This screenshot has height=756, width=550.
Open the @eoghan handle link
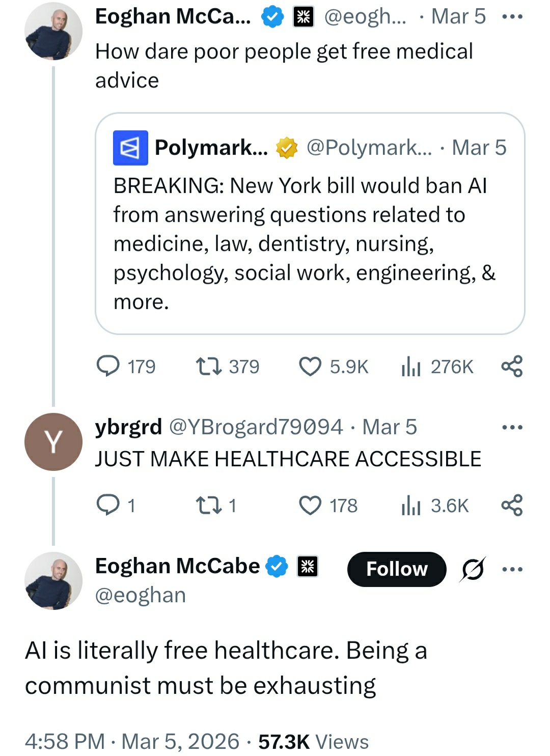tap(141, 595)
